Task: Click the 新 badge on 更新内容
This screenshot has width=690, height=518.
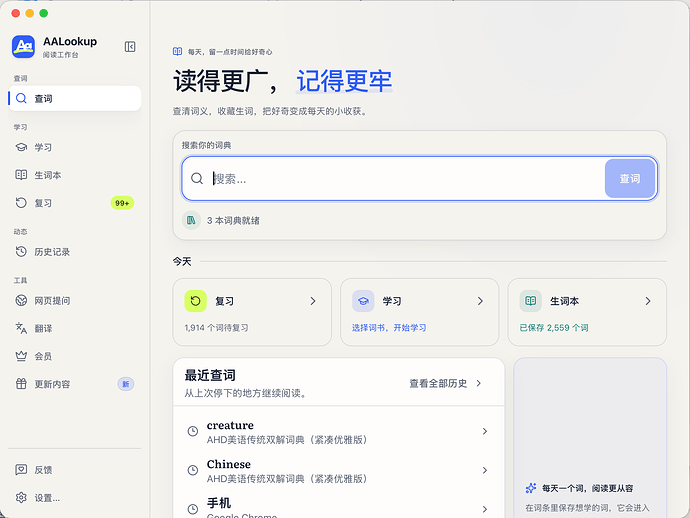Action: coord(125,384)
